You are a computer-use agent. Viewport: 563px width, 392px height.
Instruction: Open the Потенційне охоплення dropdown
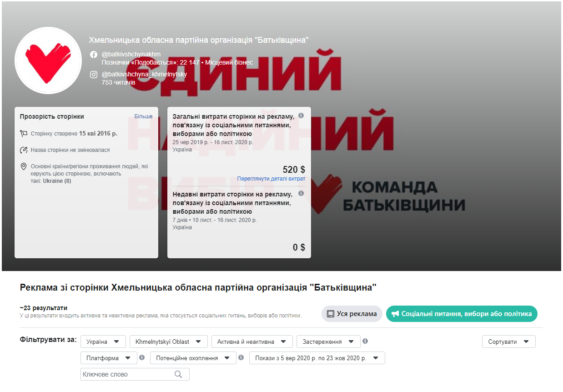click(193, 358)
